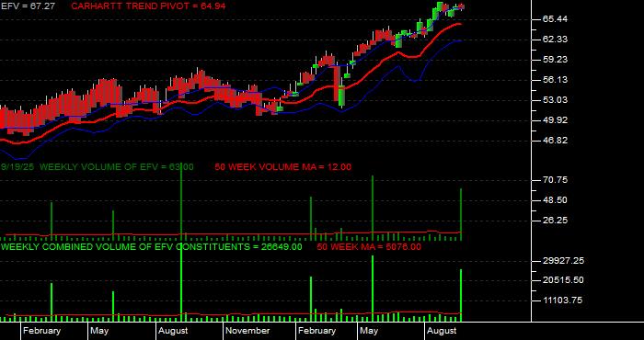Click the first February label on time axis
Screen dimensions: 644x340
(42, 331)
